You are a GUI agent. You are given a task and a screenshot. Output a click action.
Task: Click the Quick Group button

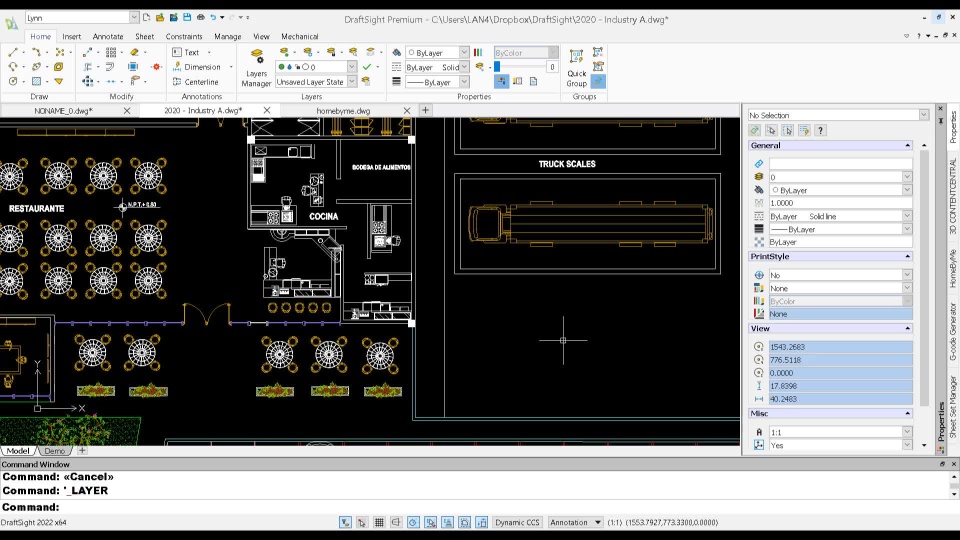click(576, 67)
